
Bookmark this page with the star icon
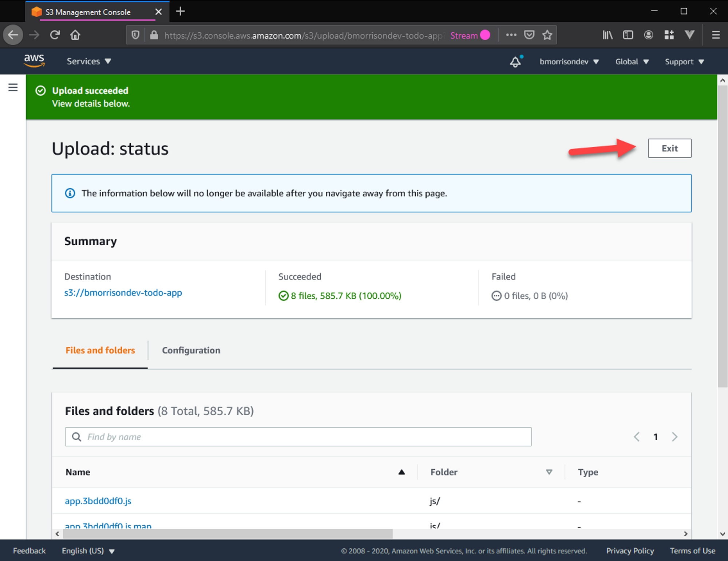pos(547,35)
